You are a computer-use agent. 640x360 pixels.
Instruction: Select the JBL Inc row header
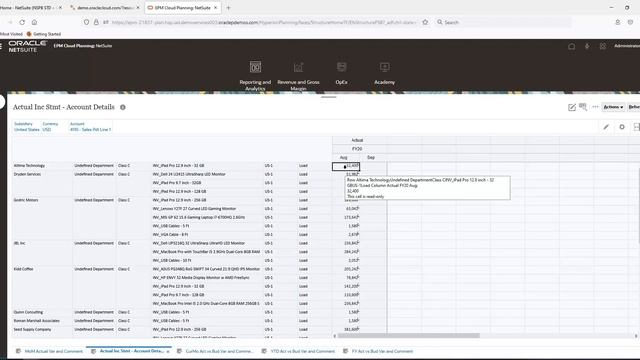20,243
